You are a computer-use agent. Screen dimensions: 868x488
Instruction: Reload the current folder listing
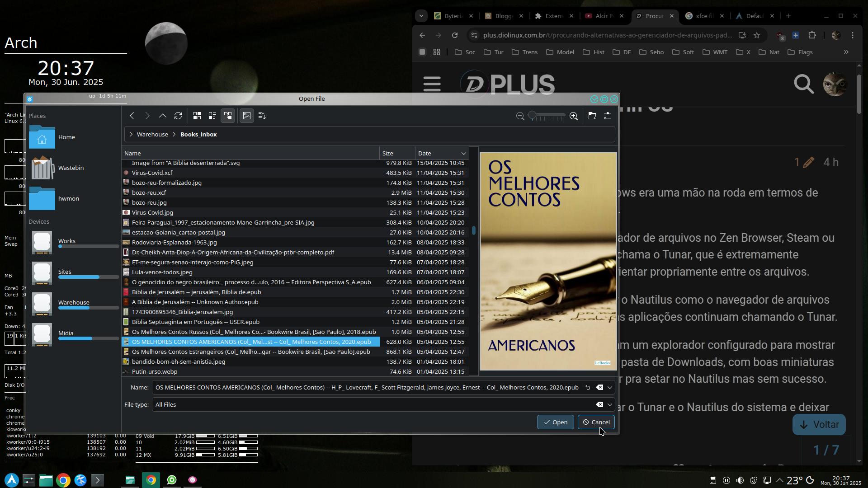(x=178, y=116)
